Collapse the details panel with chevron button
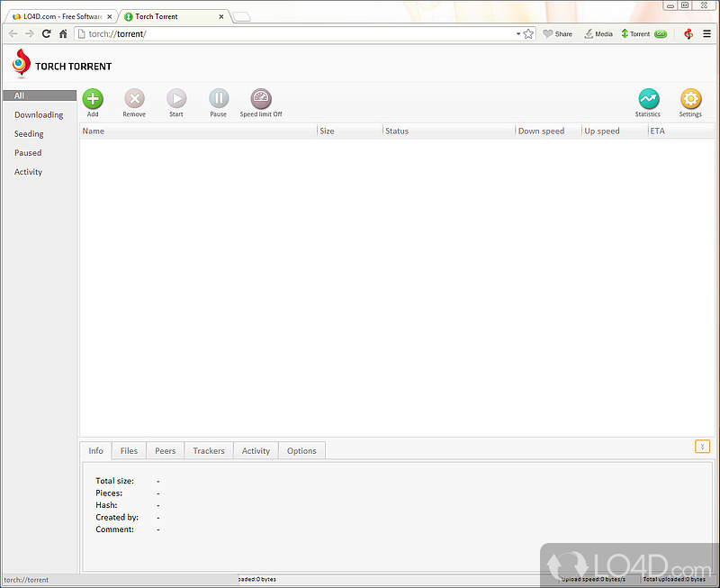Screen dimensions: 720x588 pyautogui.click(x=702, y=447)
